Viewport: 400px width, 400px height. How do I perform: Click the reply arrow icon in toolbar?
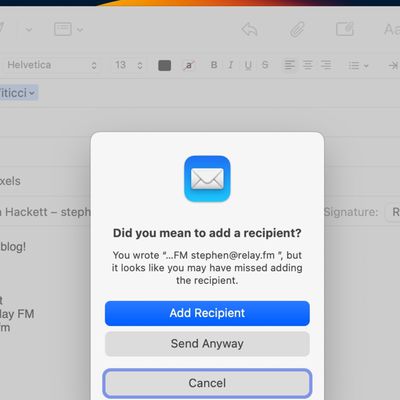249,30
